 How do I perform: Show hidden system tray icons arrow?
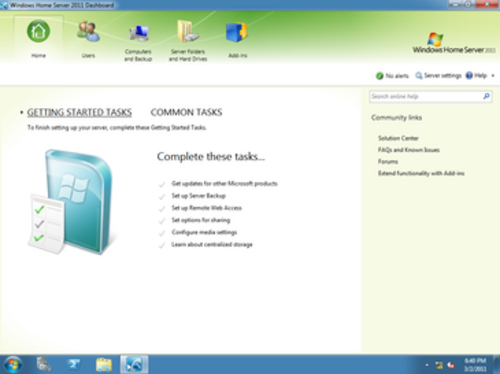(x=427, y=365)
